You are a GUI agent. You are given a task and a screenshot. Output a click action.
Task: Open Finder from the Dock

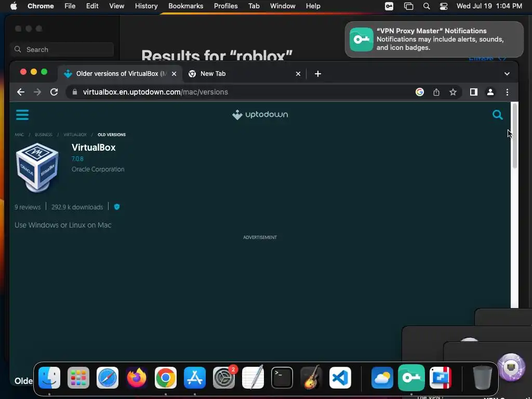point(49,378)
